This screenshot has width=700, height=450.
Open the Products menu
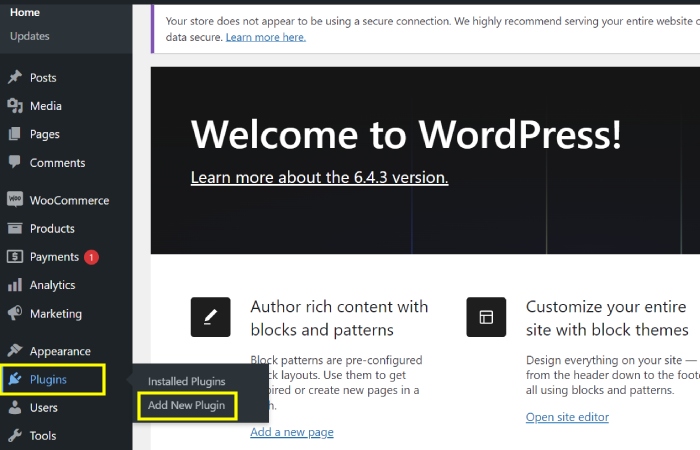(x=52, y=229)
